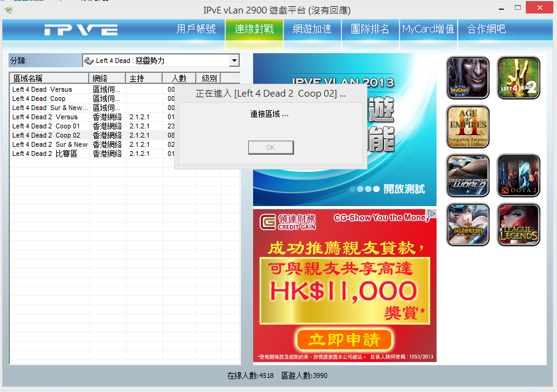
Task: Click the 領達財務 Credit Gain ad banner
Action: [x=345, y=286]
